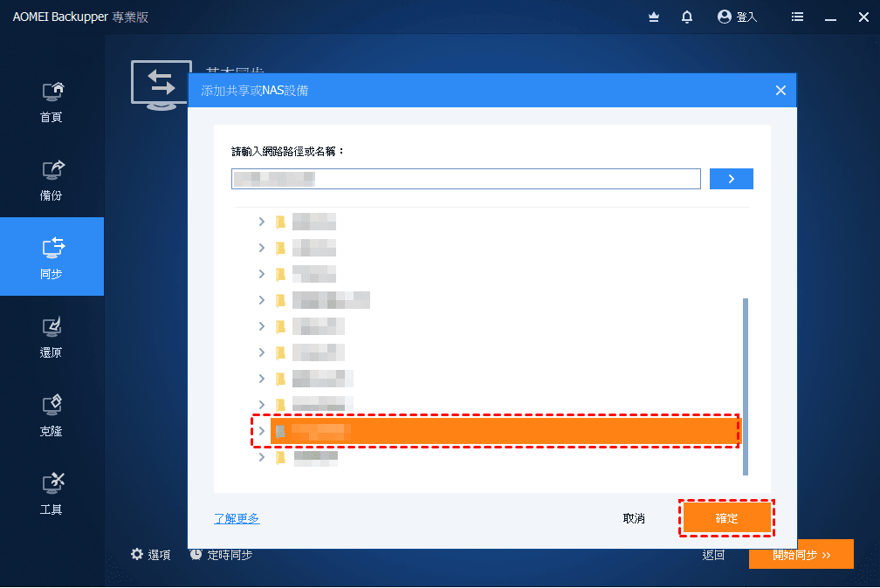Click the 取消 cancel button
Image resolution: width=880 pixels, height=588 pixels.
coord(634,518)
